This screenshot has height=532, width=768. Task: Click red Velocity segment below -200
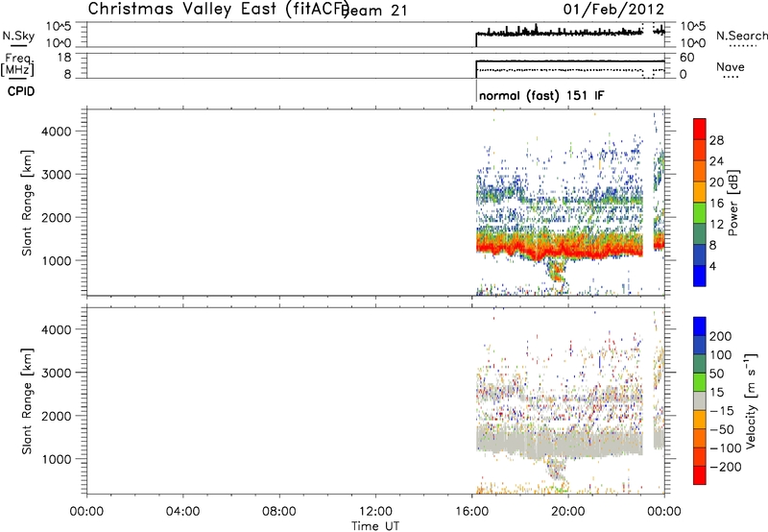700,475
